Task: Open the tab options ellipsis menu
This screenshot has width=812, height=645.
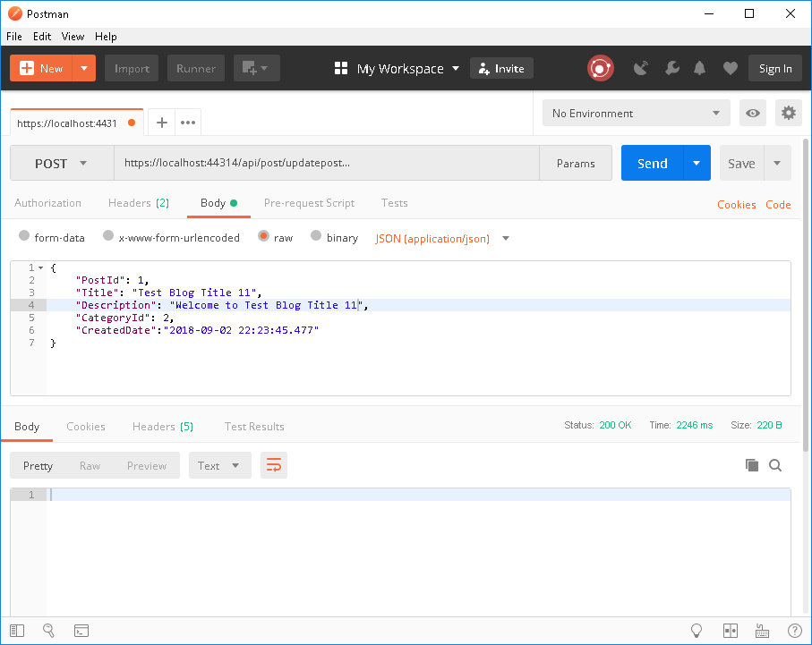Action: coord(187,123)
